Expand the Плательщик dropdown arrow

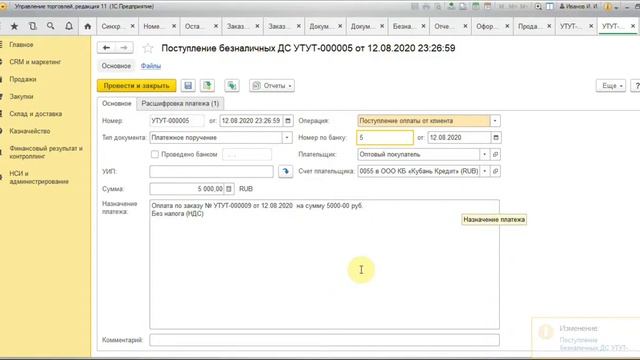(x=484, y=154)
